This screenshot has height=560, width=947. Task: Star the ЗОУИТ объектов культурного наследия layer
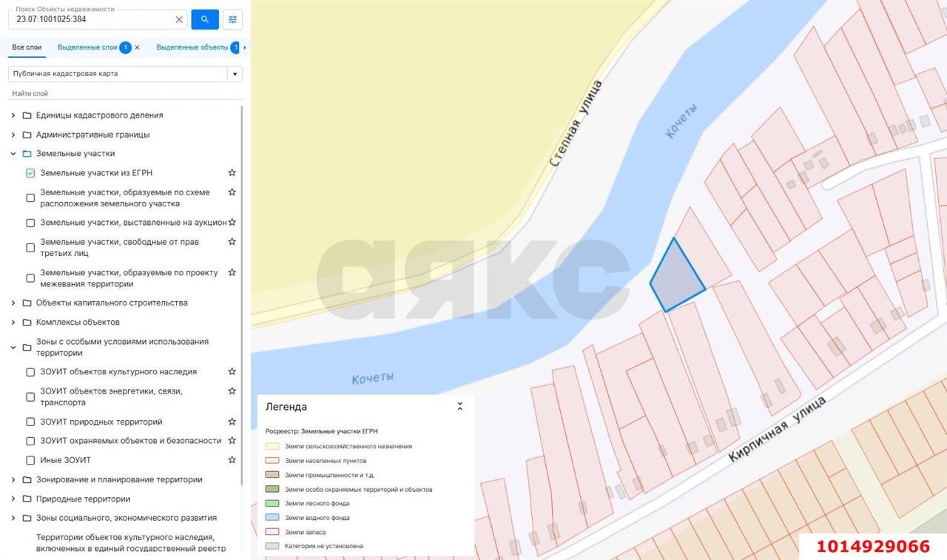(232, 371)
